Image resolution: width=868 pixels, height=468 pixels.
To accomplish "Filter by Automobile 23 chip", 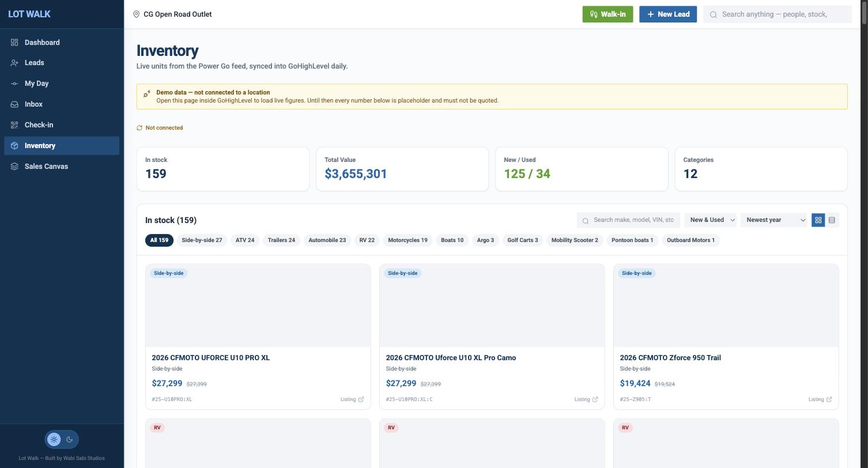I will point(327,240).
